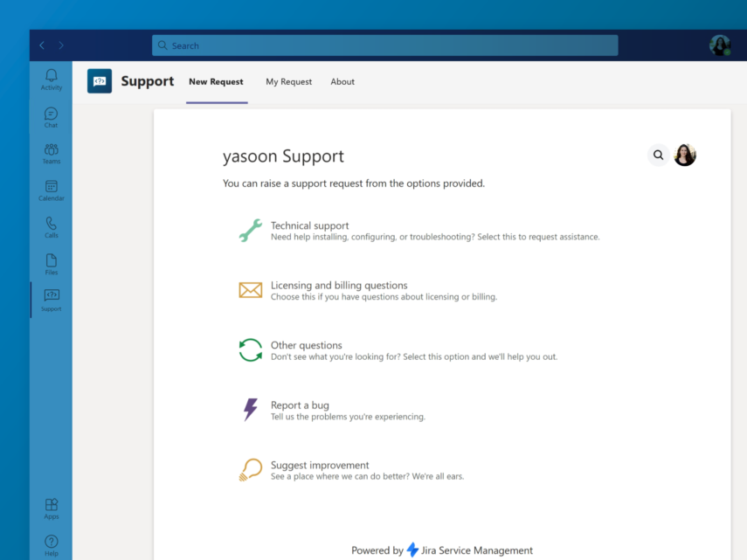Open the Calendar sidebar icon
Screen dimensions: 747x560
[x=52, y=190]
